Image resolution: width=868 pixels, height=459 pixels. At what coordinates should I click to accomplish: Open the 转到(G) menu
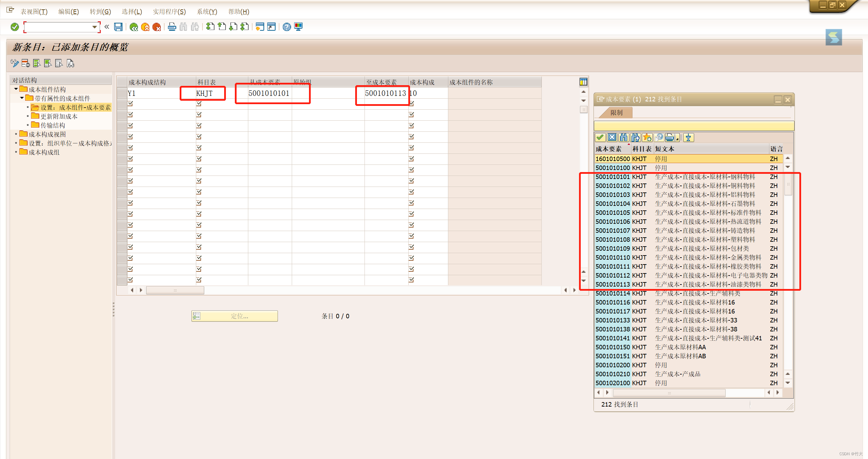(100, 12)
